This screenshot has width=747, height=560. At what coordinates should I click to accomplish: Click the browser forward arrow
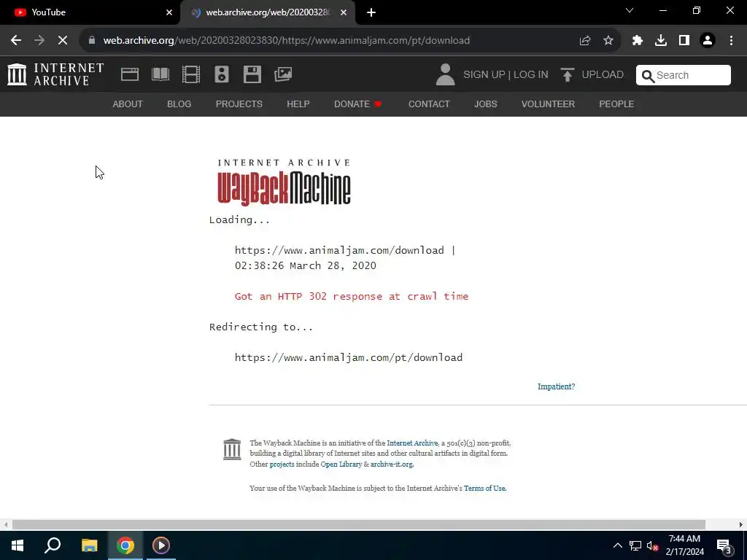pyautogui.click(x=39, y=40)
